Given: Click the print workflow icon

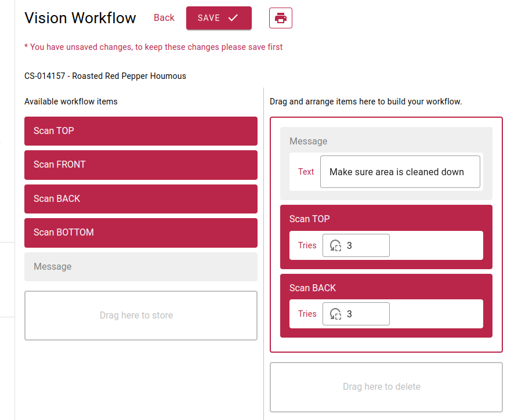Looking at the screenshot, I should coord(280,18).
